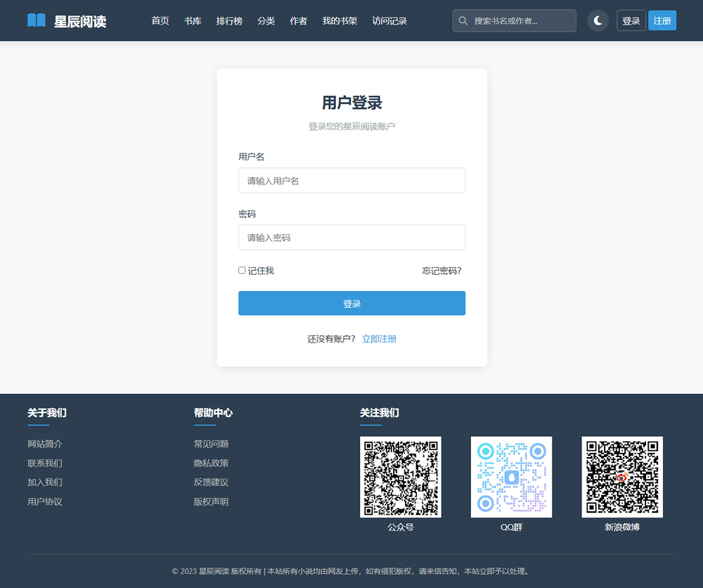Enable the 记住我 remember-me checkbox
Screen dimensions: 703x588
click(242, 270)
